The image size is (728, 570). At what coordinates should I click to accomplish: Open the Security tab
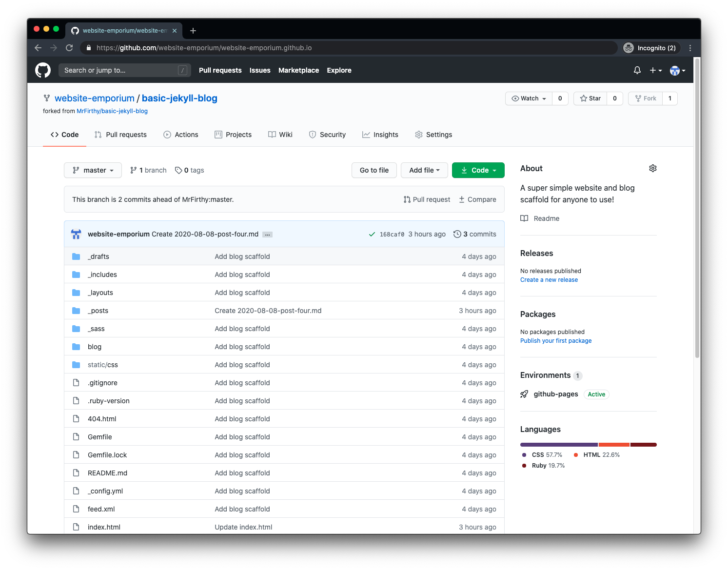327,135
